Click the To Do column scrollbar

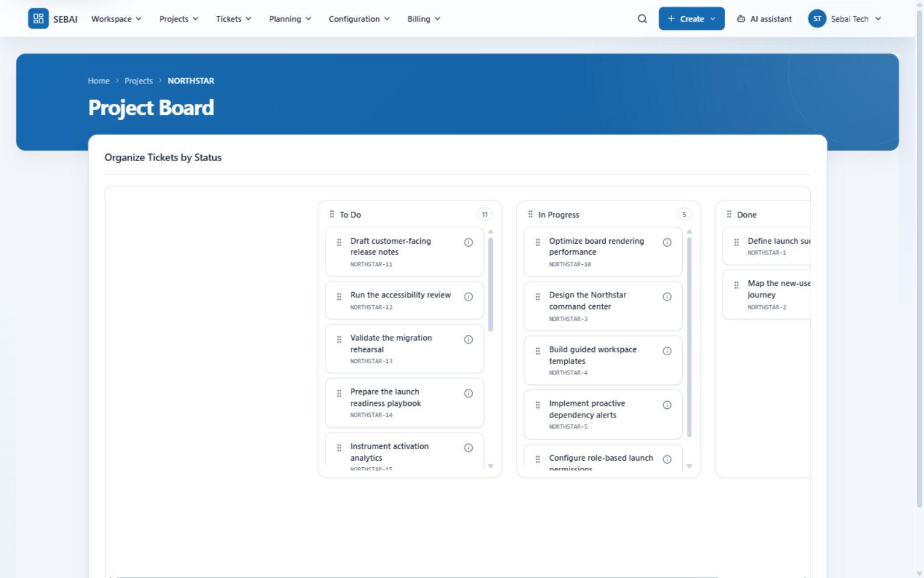coord(491,284)
